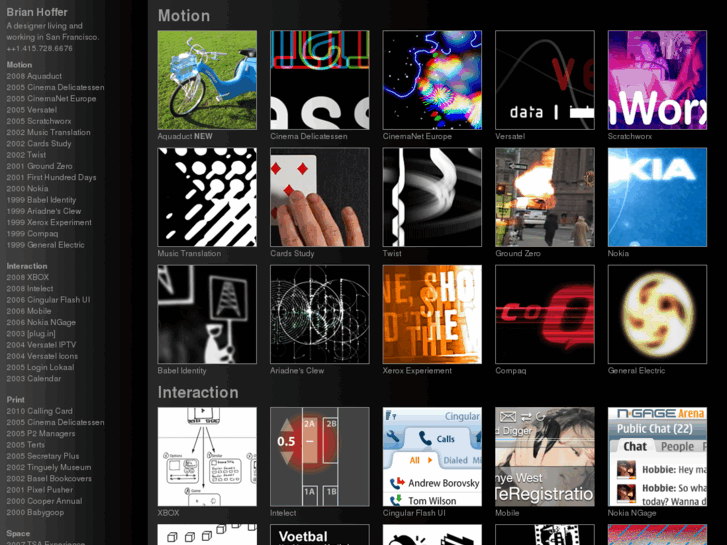
Task: Select 2005 Versatel in sidebar
Action: (32, 110)
